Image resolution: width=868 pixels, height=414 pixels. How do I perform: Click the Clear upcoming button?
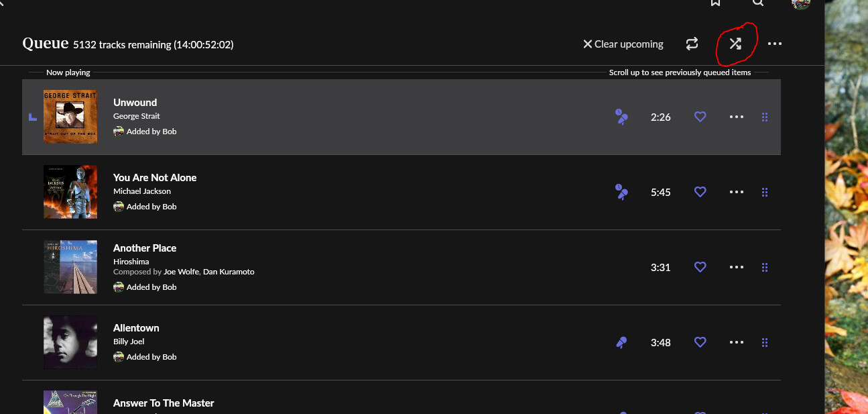[623, 44]
